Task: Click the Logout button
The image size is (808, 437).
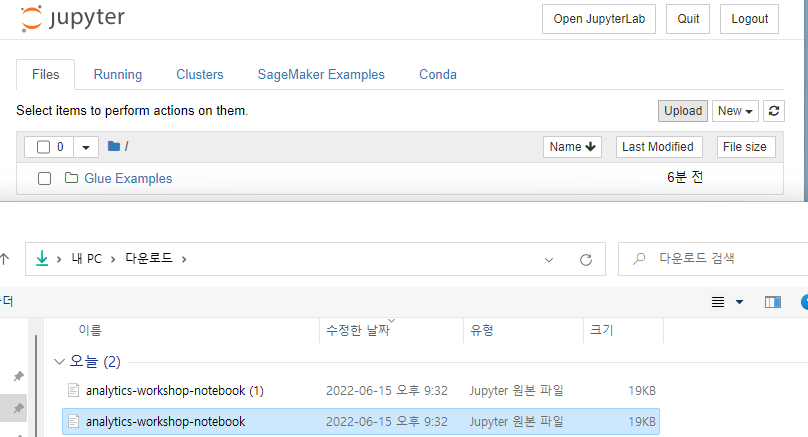Action: [x=749, y=19]
